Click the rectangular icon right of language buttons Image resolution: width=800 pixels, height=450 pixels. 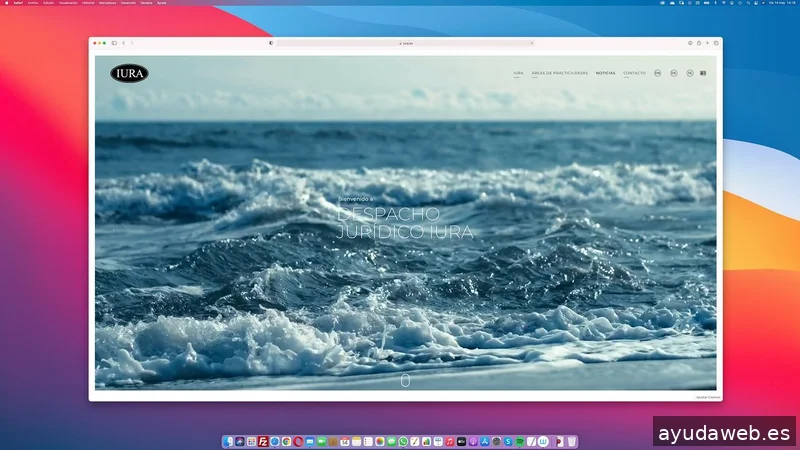(x=703, y=73)
